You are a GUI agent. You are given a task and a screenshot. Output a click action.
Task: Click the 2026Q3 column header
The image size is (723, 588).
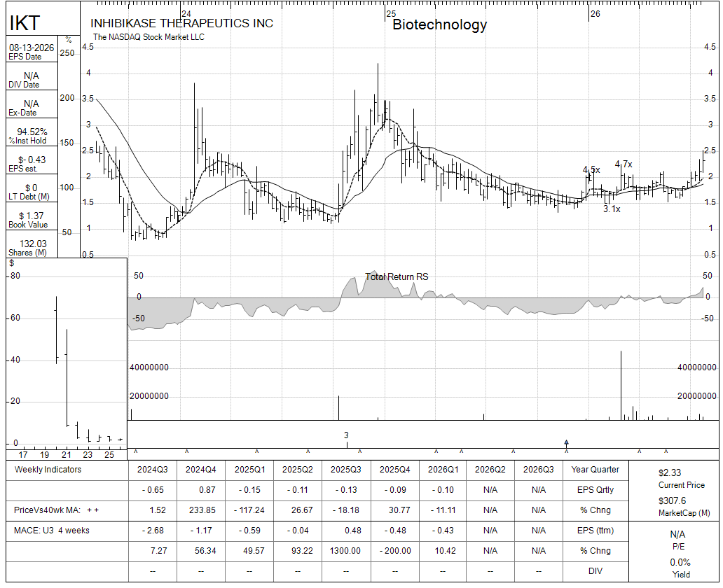click(539, 470)
